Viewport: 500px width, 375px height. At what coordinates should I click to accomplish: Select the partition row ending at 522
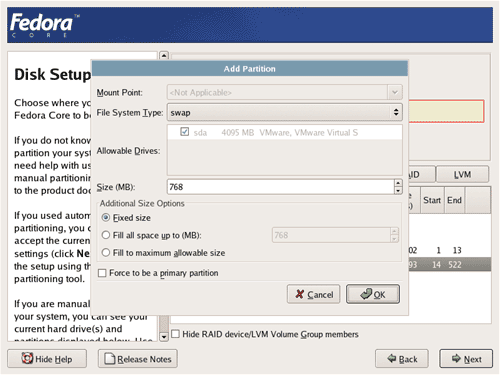tap(449, 265)
